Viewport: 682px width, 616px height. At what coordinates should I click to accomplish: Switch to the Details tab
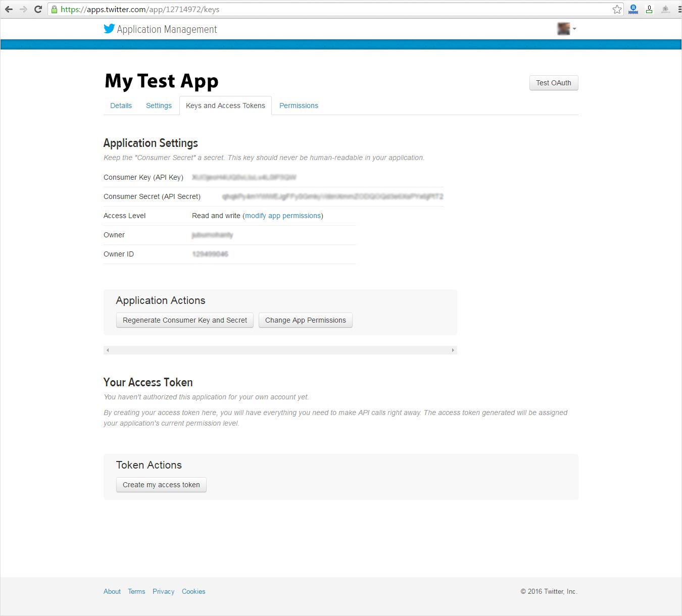[121, 106]
